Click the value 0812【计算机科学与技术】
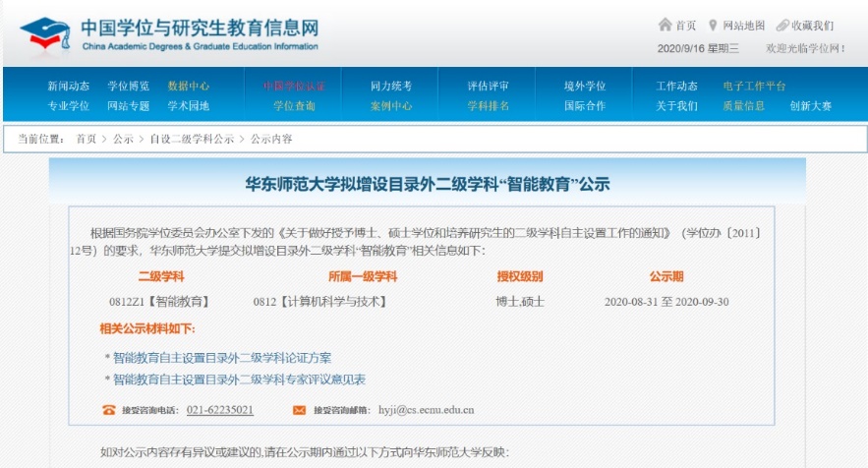Screen dimensions: 868x468 pos(321,302)
